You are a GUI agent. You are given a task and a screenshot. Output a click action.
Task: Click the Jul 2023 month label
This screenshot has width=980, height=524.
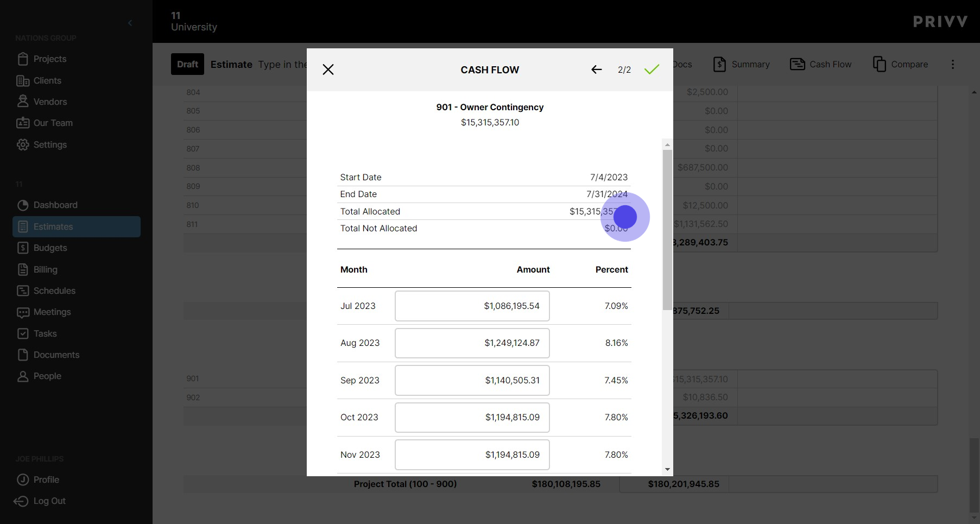click(358, 306)
